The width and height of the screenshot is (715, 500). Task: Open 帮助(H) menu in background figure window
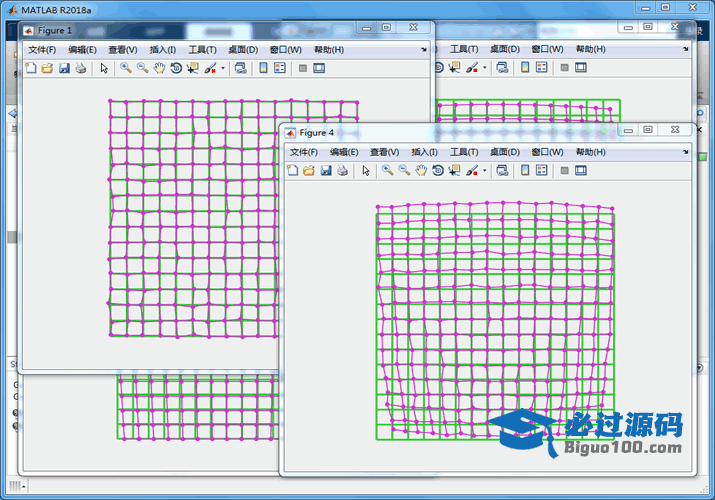coord(591,49)
